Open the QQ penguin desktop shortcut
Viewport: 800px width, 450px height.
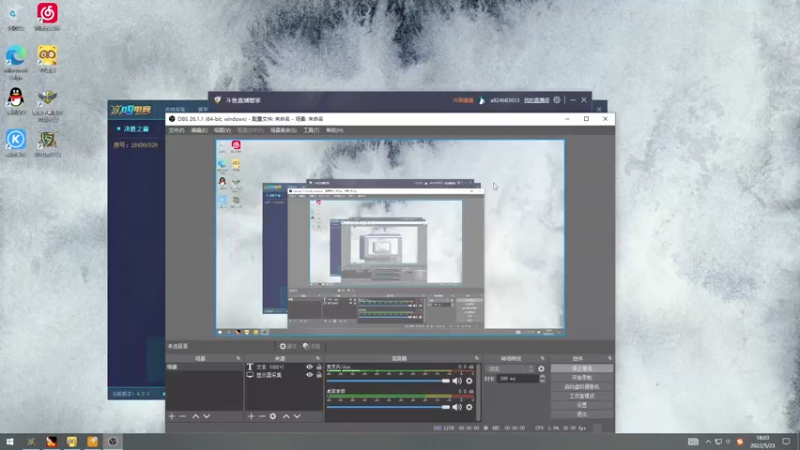click(x=16, y=101)
